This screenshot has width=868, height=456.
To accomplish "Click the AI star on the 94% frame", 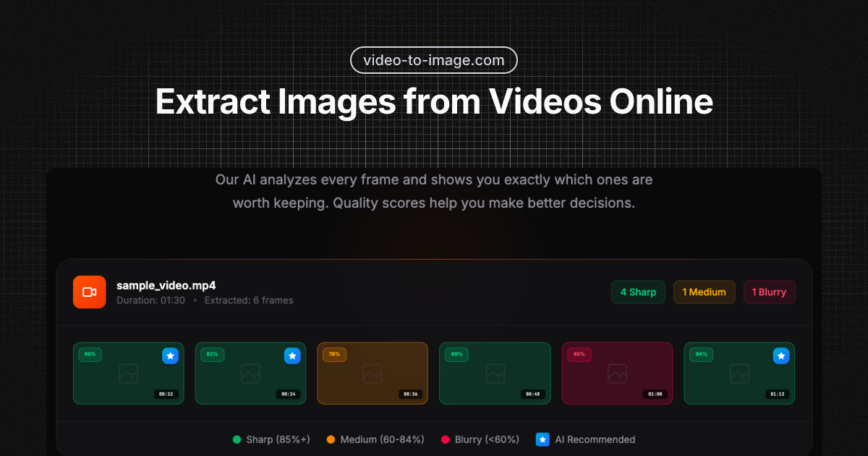I will click(780, 355).
